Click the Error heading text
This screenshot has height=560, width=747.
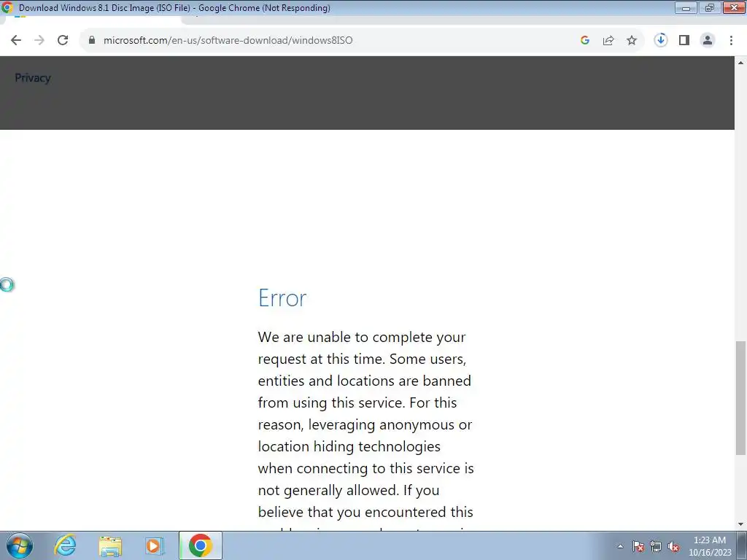tap(282, 298)
